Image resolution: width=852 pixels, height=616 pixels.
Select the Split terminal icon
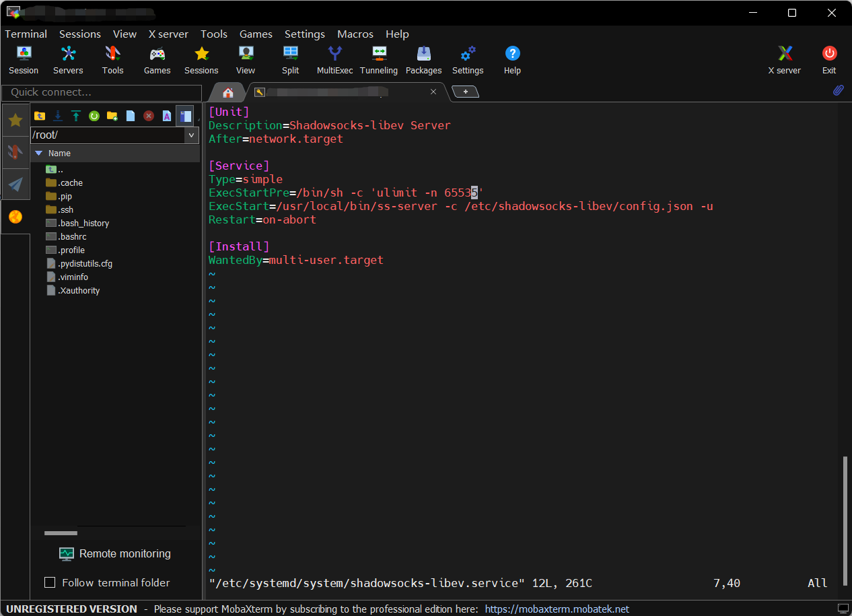click(291, 60)
